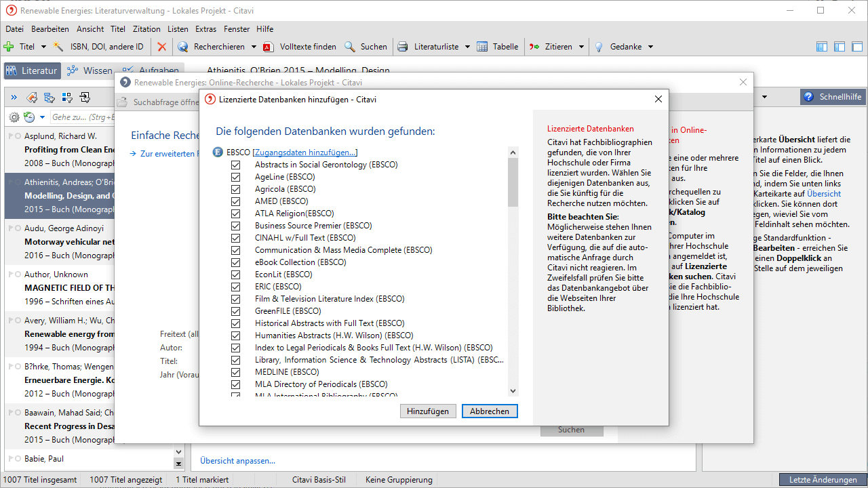This screenshot has width=868, height=488.
Task: Open the Gedanke dropdown arrow
Action: (650, 47)
